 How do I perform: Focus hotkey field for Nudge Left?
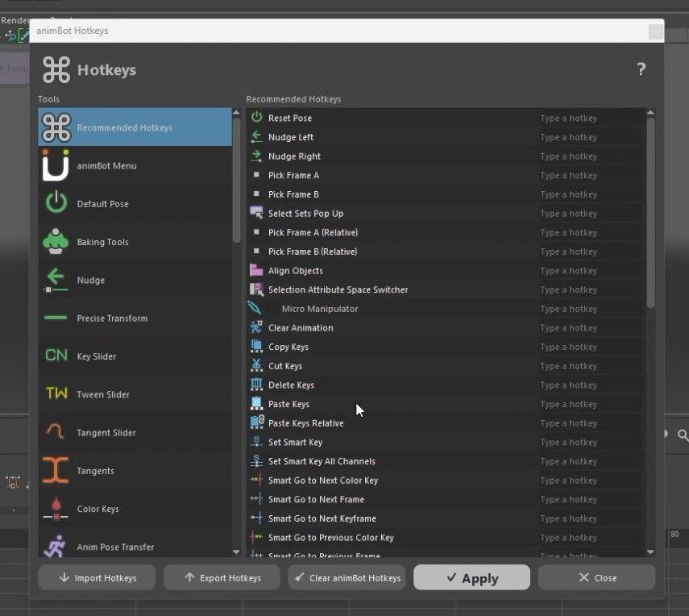pos(590,137)
